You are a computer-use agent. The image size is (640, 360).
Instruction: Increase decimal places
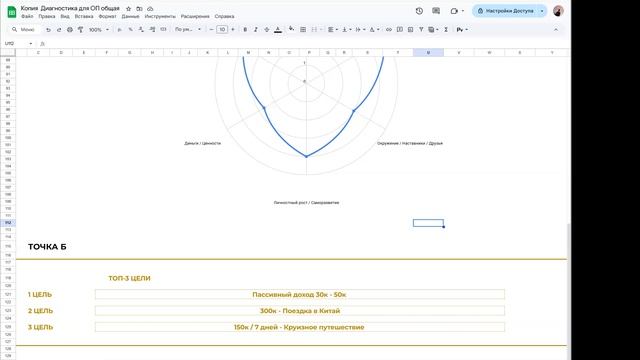point(152,29)
